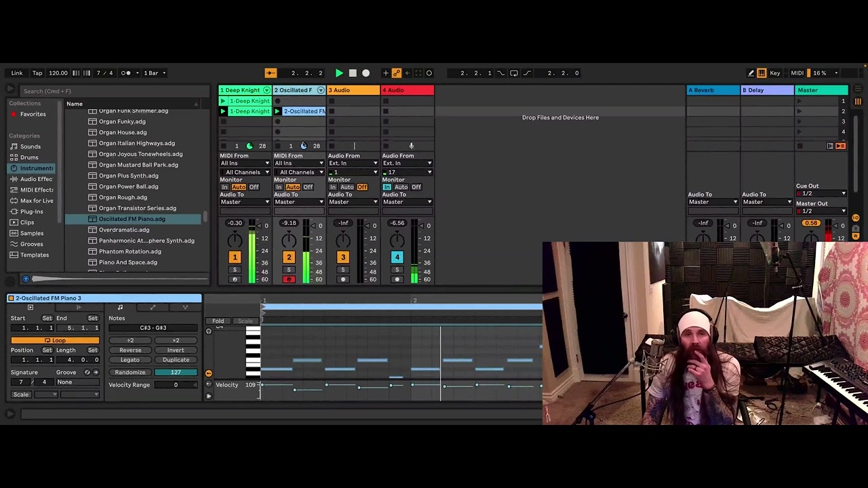The height and width of the screenshot is (488, 868).
Task: Click the Tap tempo button
Action: (37, 73)
